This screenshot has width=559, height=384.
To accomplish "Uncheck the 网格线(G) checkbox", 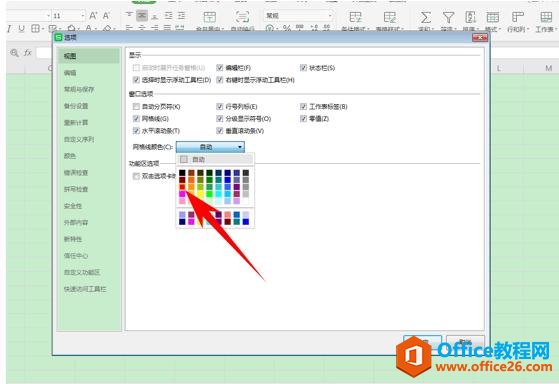I will pyautogui.click(x=136, y=118).
